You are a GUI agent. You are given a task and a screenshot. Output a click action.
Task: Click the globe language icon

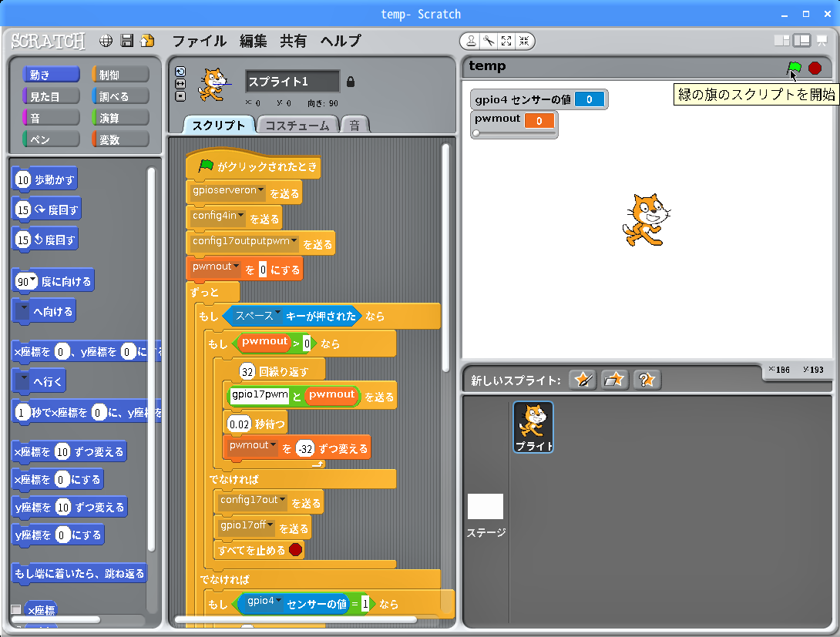click(x=106, y=41)
